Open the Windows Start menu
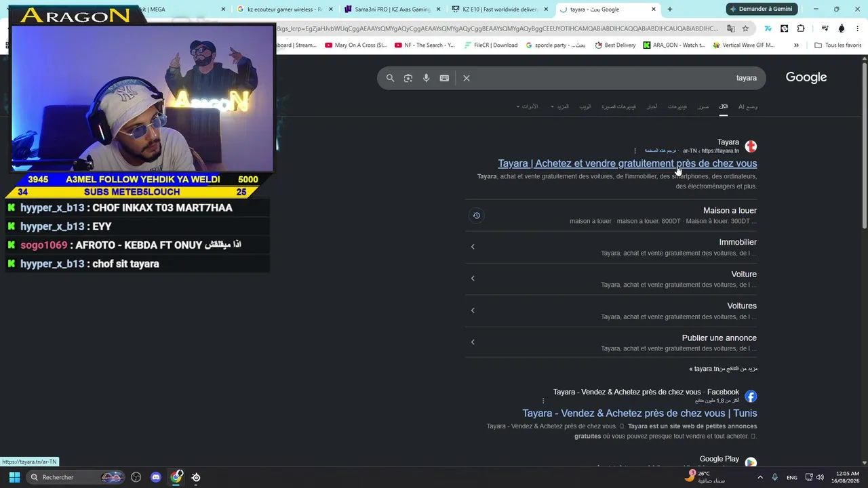The image size is (868, 488). 14,477
